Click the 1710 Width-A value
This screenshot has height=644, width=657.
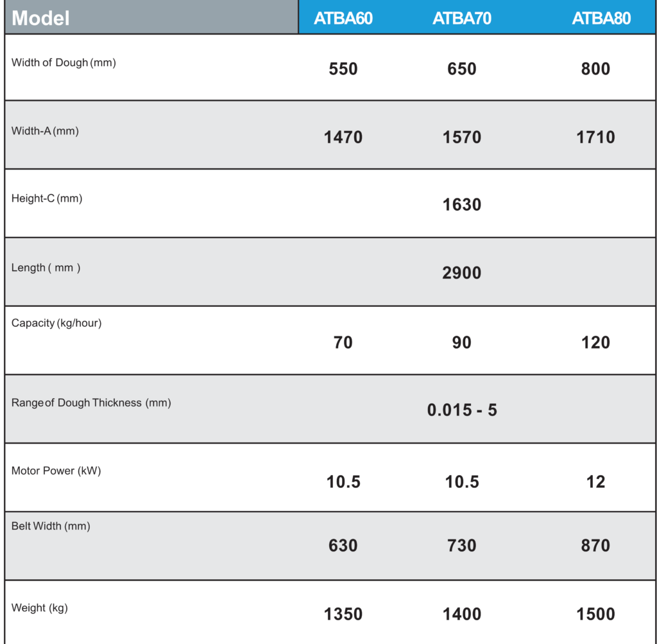tap(595, 137)
